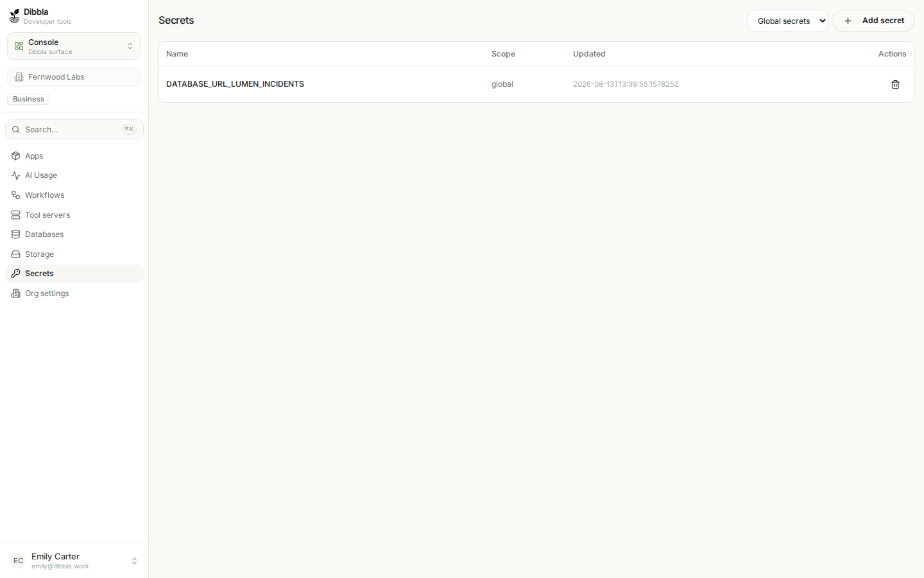Click the Business plan badge
924x578 pixels.
click(x=28, y=99)
